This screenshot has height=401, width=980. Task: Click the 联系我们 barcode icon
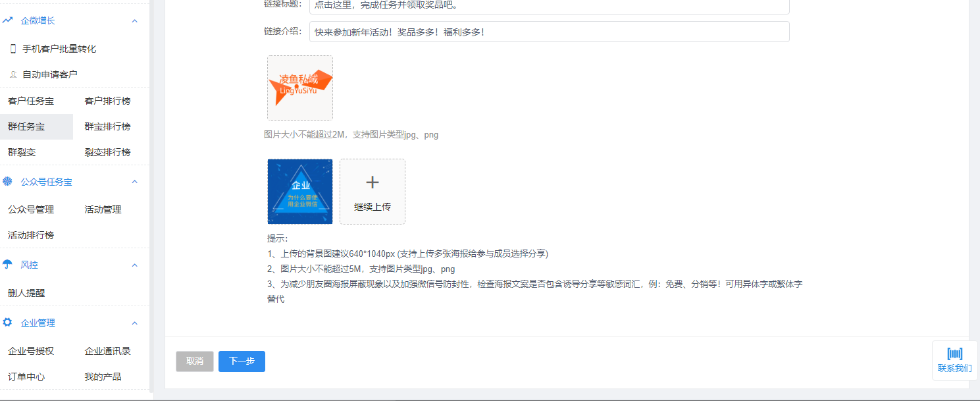(954, 354)
